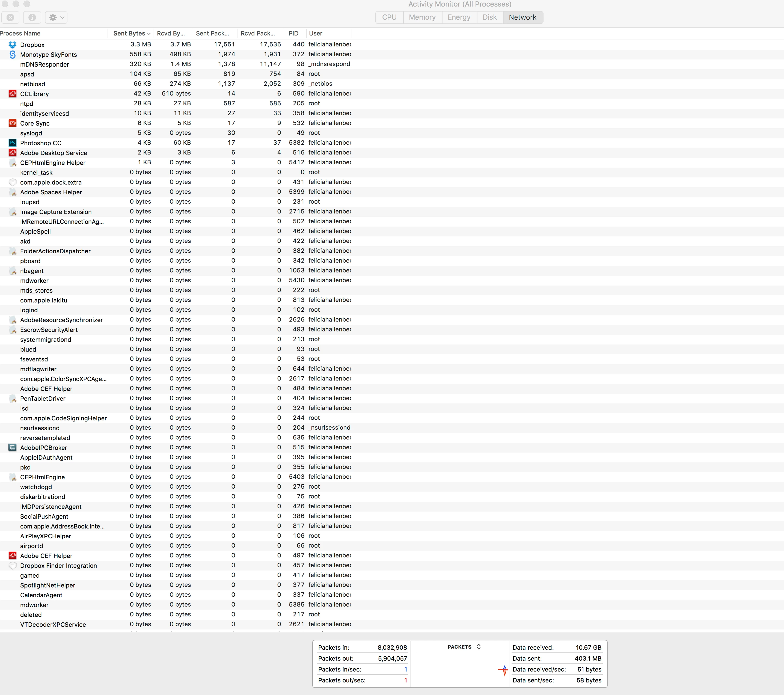Click the Monotype SkyFonts icon
The image size is (784, 695).
pos(12,55)
